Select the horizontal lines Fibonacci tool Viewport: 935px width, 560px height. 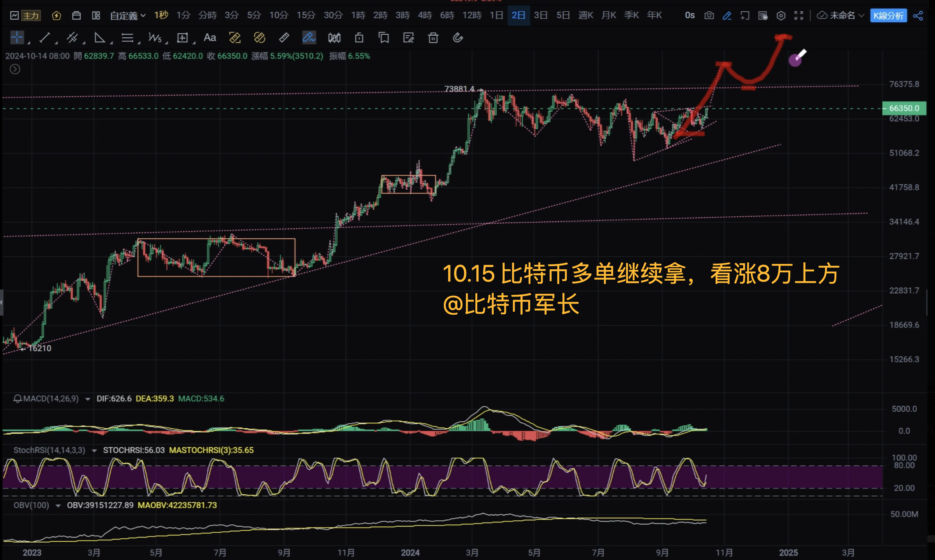127,37
